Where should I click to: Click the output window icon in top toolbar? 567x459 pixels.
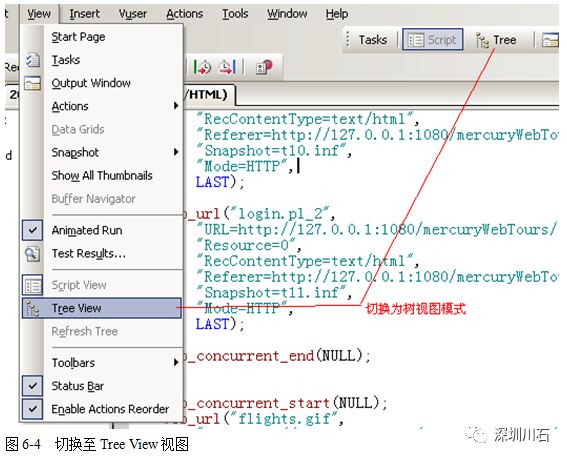tap(550, 39)
